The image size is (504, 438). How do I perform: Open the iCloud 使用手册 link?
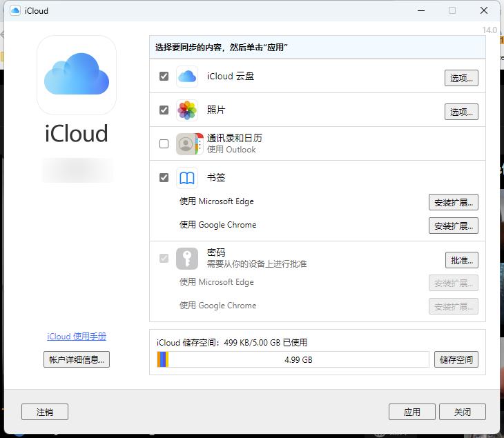[x=77, y=337]
